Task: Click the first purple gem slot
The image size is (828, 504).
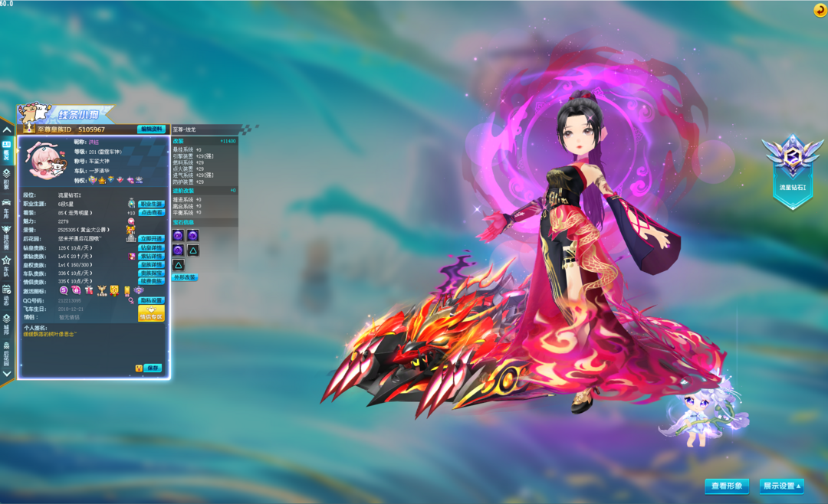Action: tap(179, 235)
